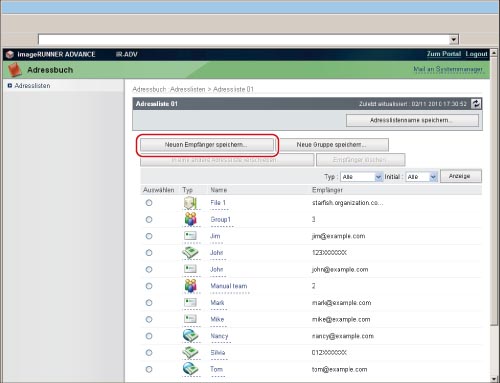
Task: Click the red Adressbuch book icon
Action: coord(15,70)
